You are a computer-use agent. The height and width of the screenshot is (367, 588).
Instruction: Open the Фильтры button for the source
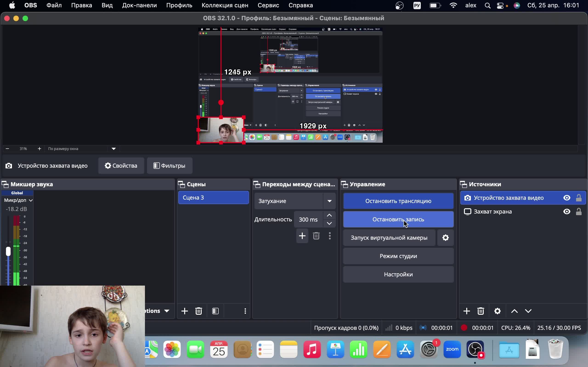point(169,166)
